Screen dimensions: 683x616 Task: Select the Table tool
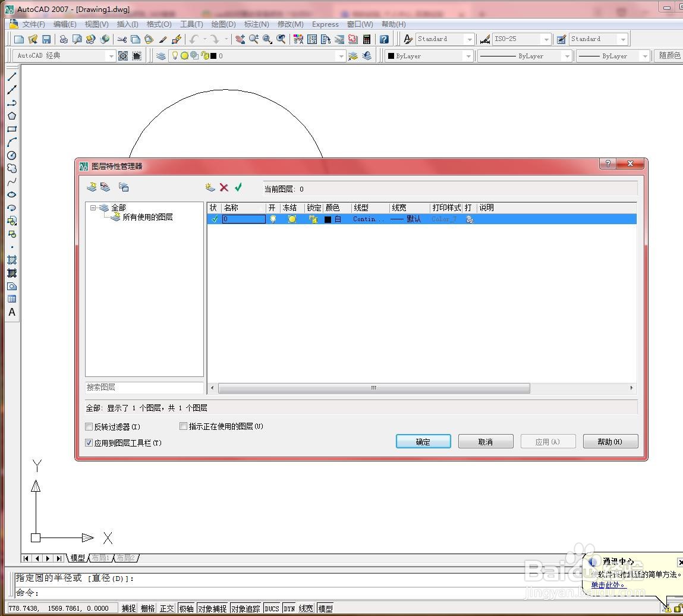pos(12,299)
